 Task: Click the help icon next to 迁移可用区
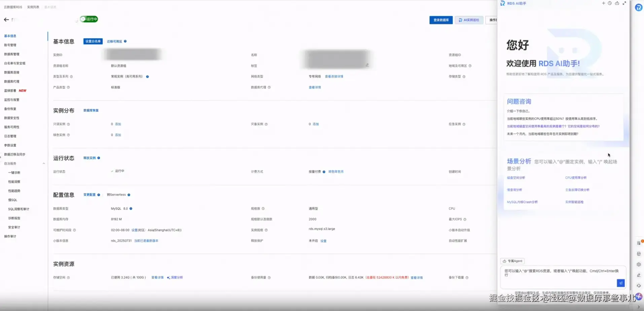pyautogui.click(x=125, y=41)
